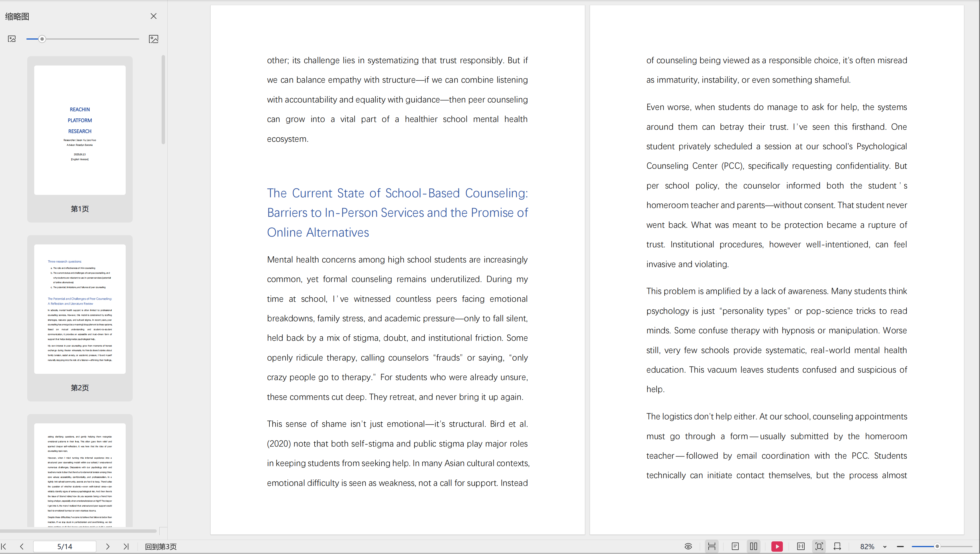
Task: Click the 缩略图 panel title
Action: click(x=17, y=16)
